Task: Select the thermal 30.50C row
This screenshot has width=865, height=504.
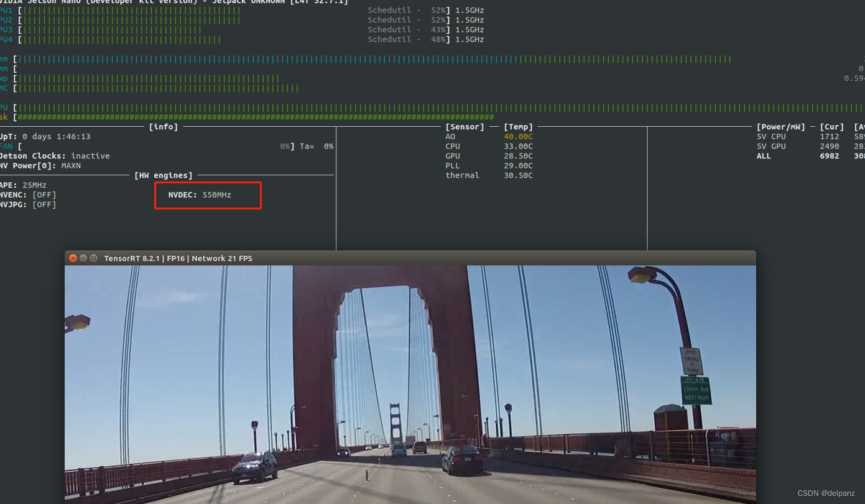Action: tap(489, 176)
